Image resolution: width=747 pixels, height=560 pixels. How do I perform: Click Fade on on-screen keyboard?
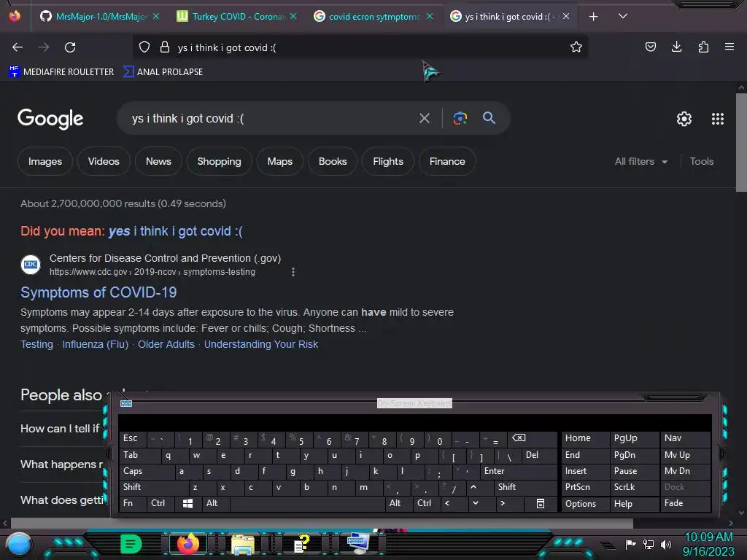coord(685,503)
